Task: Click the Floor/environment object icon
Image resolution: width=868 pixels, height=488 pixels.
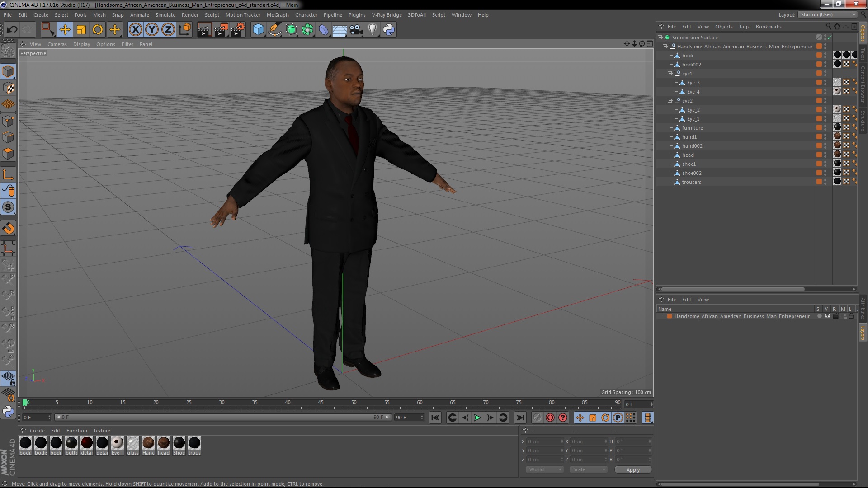Action: click(340, 30)
